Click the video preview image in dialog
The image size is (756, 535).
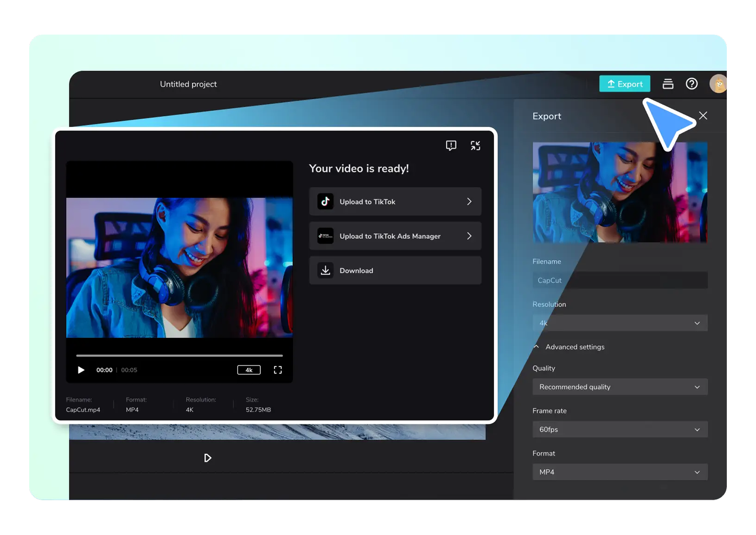[179, 267]
